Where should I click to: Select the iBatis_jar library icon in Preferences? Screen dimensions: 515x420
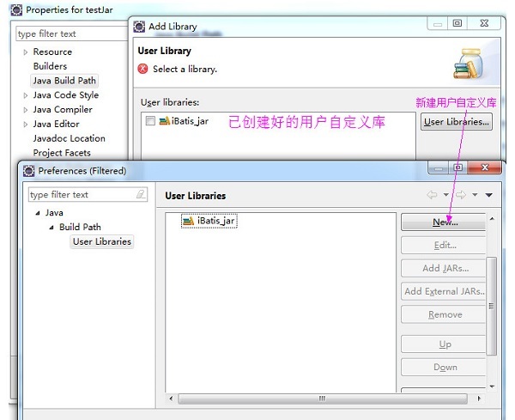pyautogui.click(x=188, y=222)
